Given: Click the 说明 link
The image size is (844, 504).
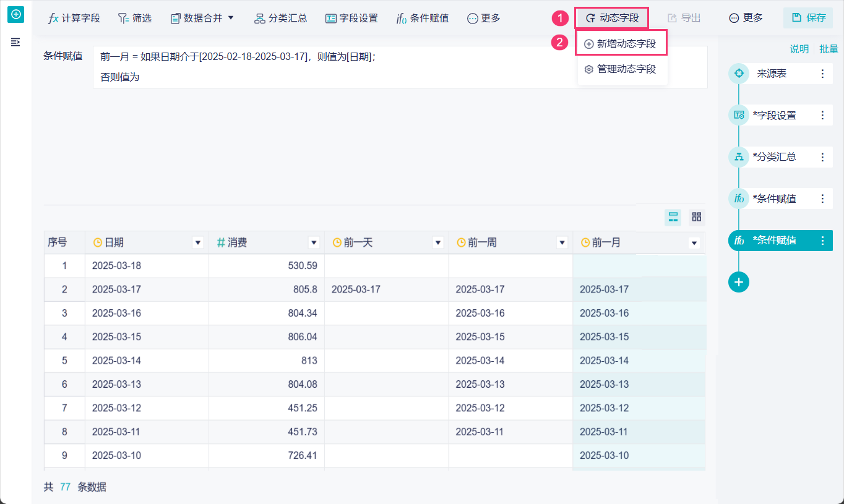Looking at the screenshot, I should tap(799, 49).
